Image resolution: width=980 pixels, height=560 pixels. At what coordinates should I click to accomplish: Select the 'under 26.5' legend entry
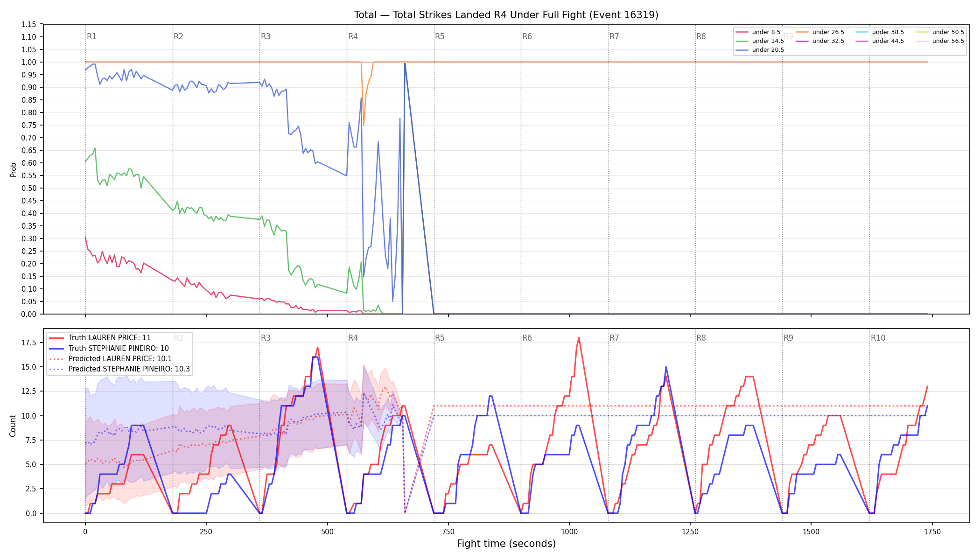[x=820, y=32]
